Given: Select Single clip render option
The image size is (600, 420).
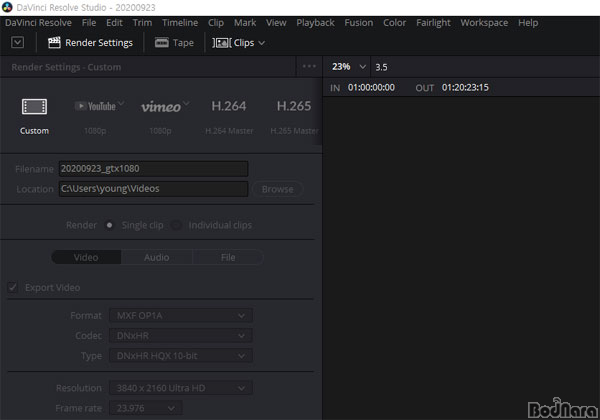Looking at the screenshot, I should coord(109,225).
